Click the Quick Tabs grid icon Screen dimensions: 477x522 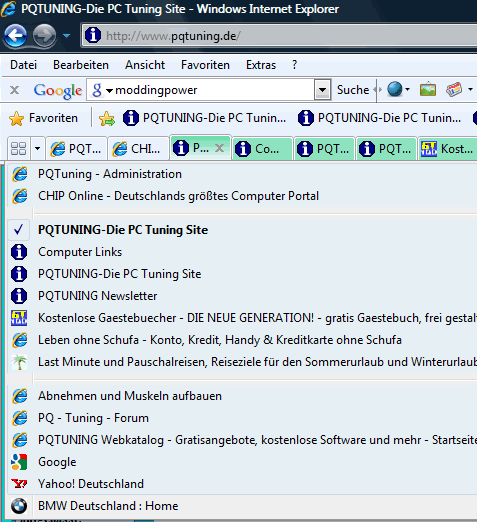click(x=18, y=149)
